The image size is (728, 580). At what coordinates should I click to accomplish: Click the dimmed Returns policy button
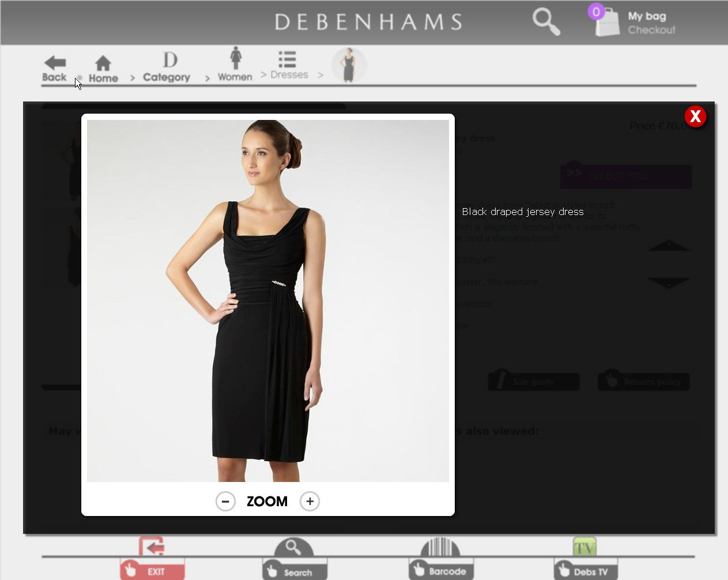point(644,381)
